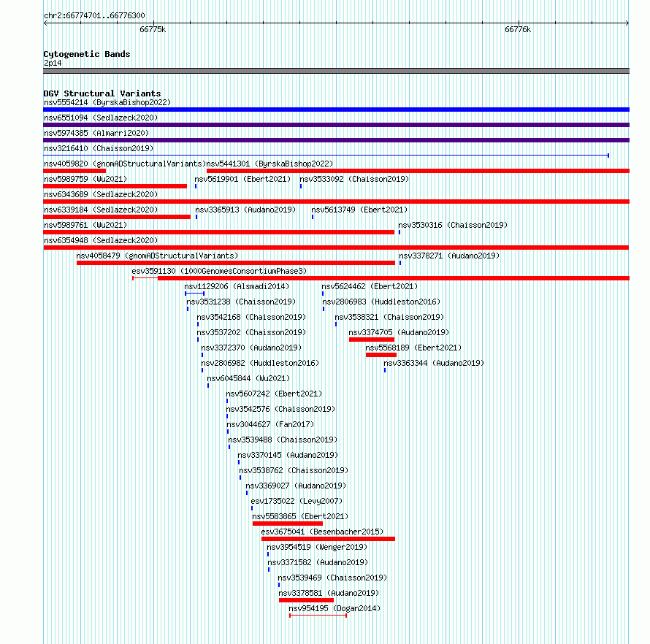Select nsv3372370 (Audano2019) label
650x644 pixels.
[251, 348]
